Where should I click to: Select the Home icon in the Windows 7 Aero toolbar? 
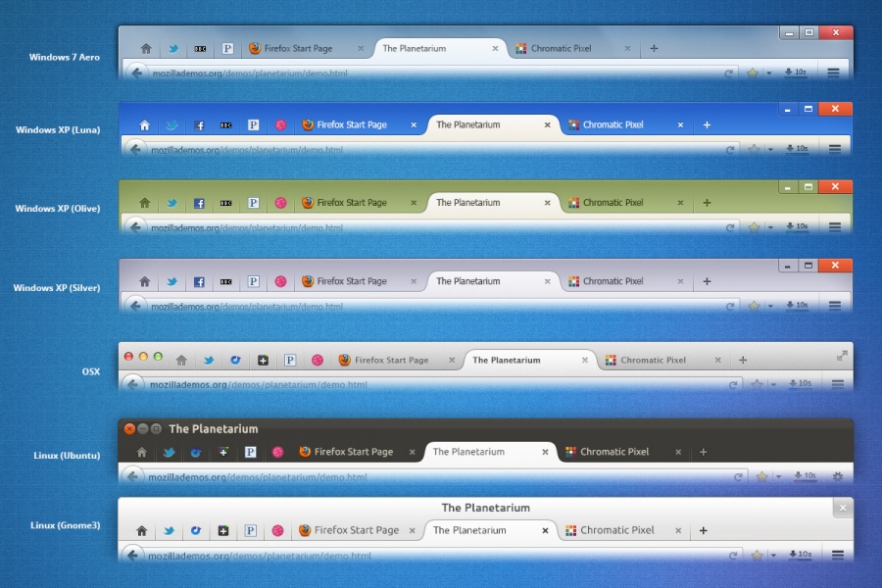click(145, 47)
